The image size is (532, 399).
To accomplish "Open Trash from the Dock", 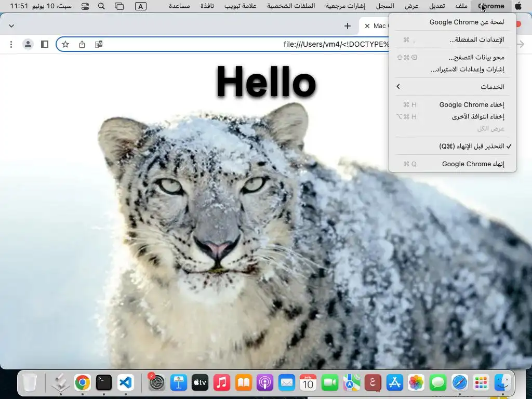I will (x=30, y=383).
